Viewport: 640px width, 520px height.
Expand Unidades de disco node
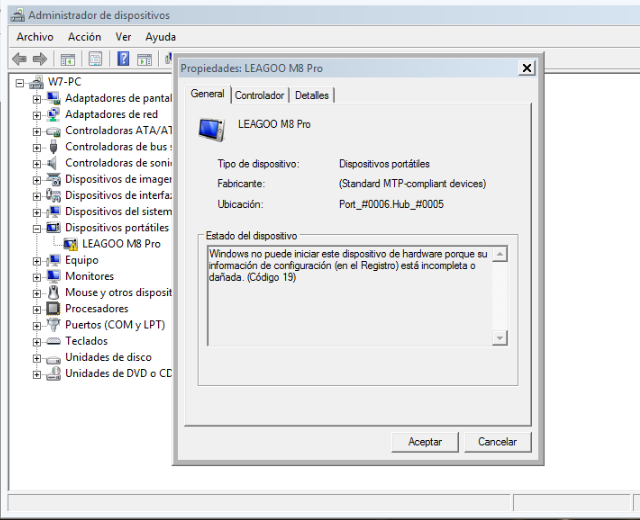click(x=37, y=359)
